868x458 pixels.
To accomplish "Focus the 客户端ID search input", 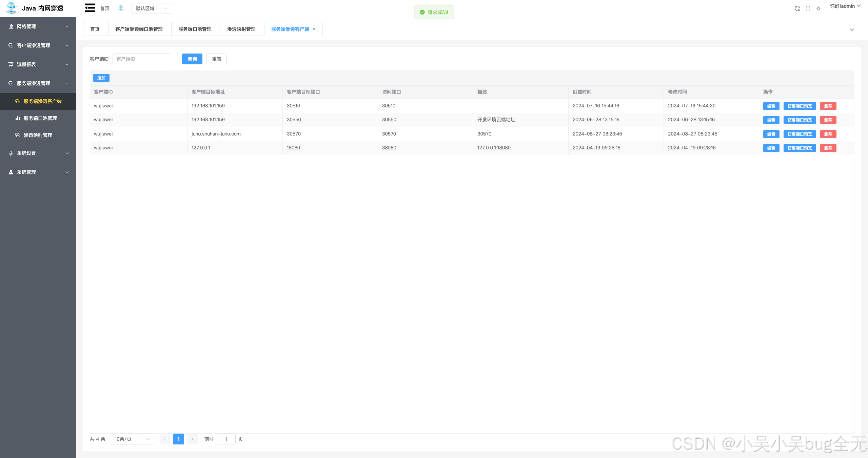I will 142,59.
